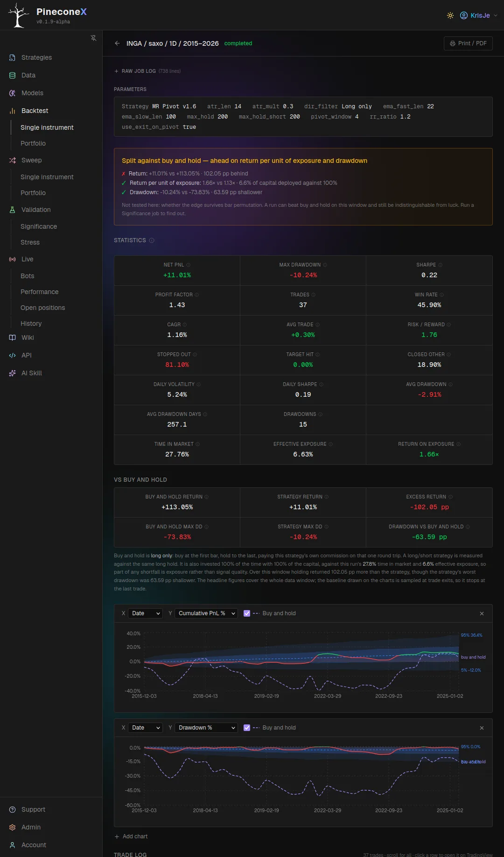Open the Cumulative PnL % Y-axis dropdown

point(206,613)
